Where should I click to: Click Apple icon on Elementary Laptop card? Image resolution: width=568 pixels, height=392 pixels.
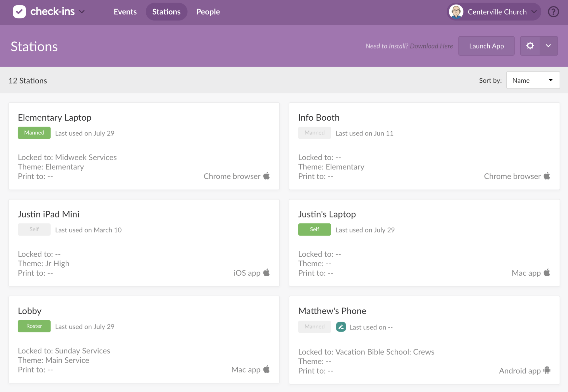coord(267,176)
